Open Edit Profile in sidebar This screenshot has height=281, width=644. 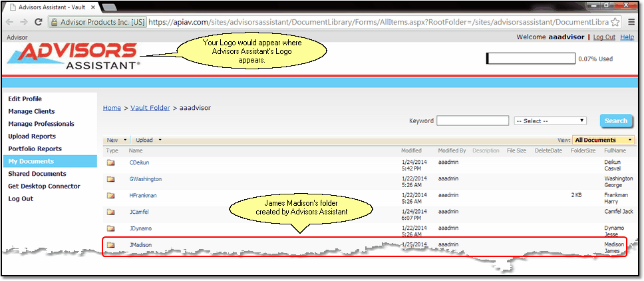click(25, 99)
